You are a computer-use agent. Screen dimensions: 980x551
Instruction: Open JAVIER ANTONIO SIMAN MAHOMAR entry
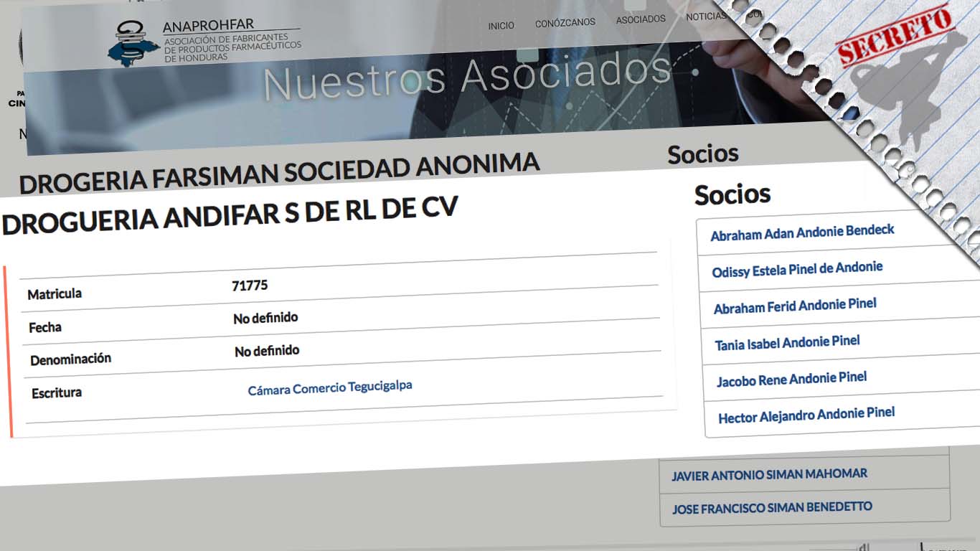(769, 474)
